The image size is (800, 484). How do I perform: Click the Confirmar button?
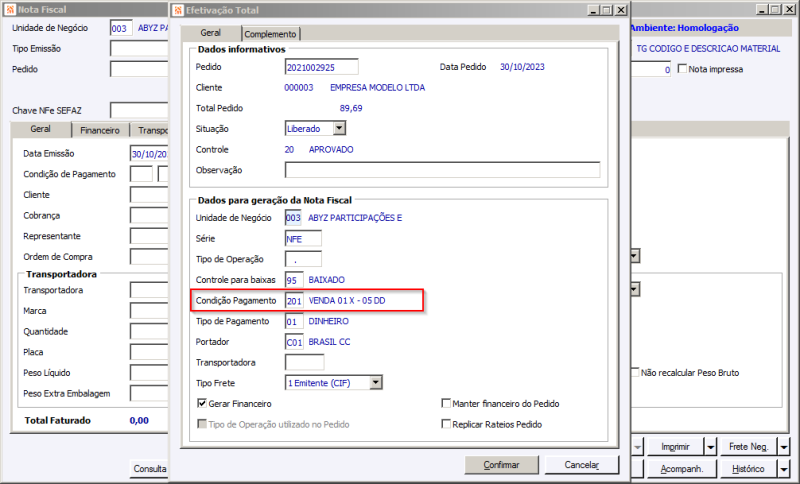point(502,465)
